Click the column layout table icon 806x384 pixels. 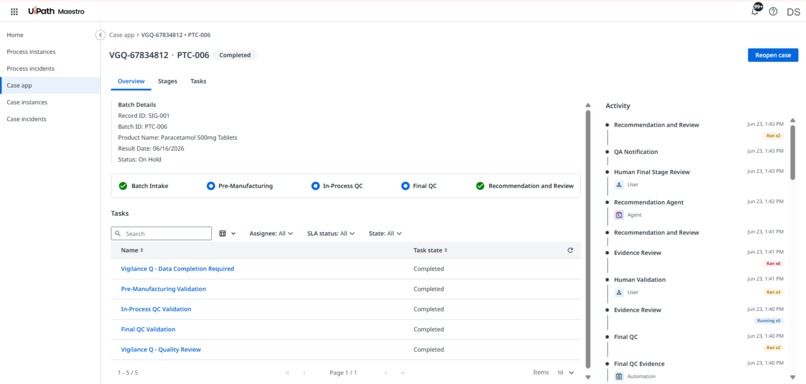point(223,233)
